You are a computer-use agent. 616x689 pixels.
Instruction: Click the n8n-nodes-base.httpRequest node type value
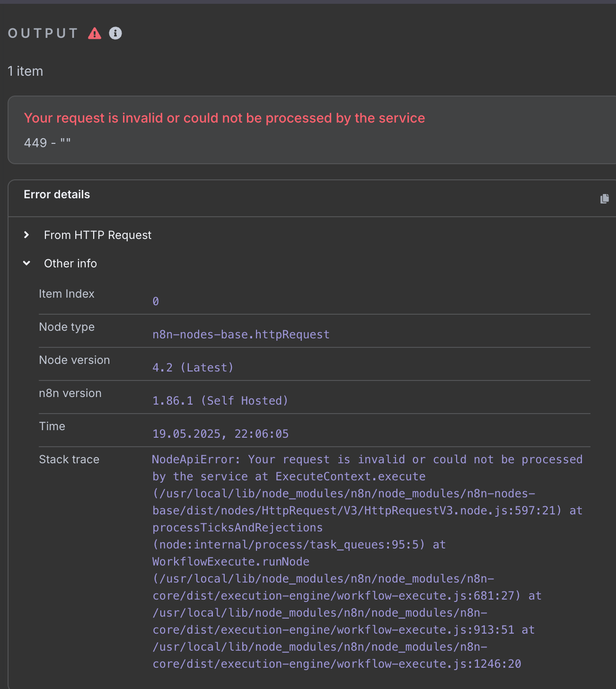241,335
